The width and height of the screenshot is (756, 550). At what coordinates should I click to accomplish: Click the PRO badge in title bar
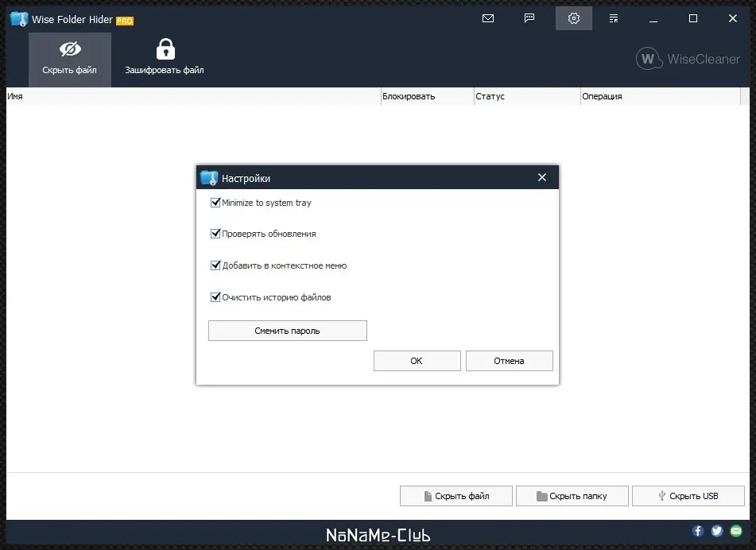click(x=124, y=21)
